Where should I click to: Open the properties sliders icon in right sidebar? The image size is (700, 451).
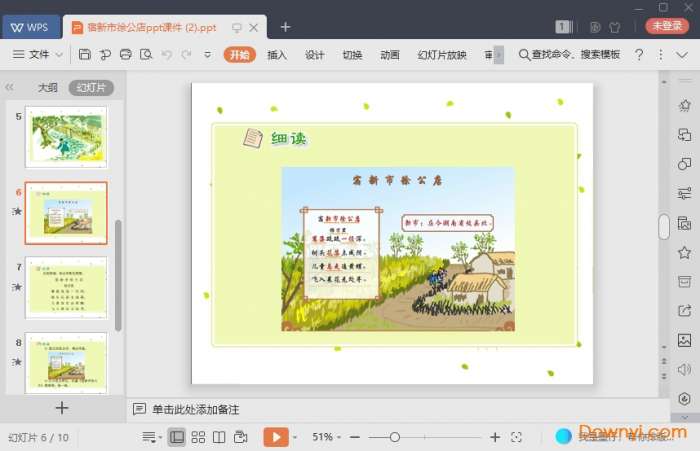684,193
